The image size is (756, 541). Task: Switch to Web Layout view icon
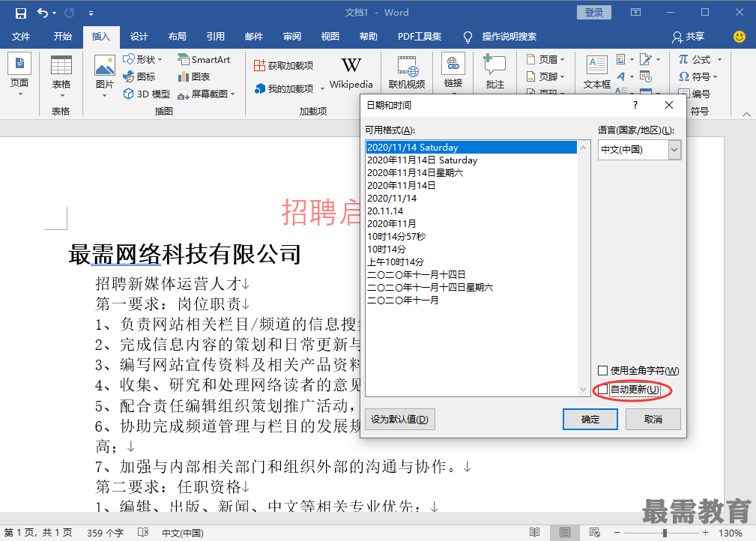click(x=594, y=532)
